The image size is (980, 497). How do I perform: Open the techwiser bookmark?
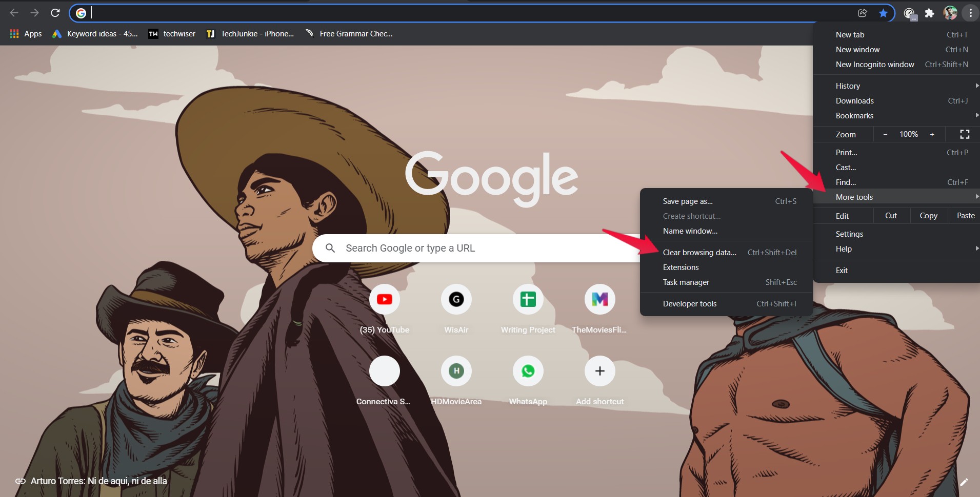pyautogui.click(x=172, y=34)
